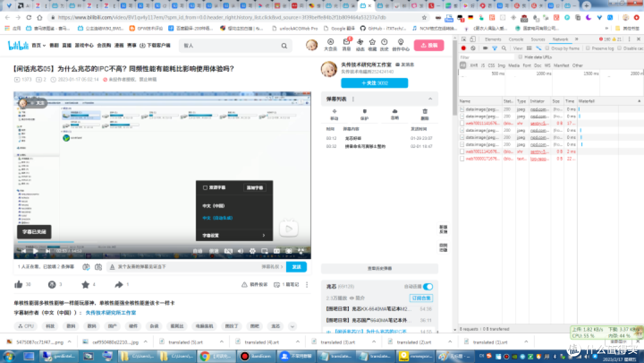This screenshot has width=644, height=363.
Task: Switch to the Console tab in DevTools
Action: click(x=516, y=39)
